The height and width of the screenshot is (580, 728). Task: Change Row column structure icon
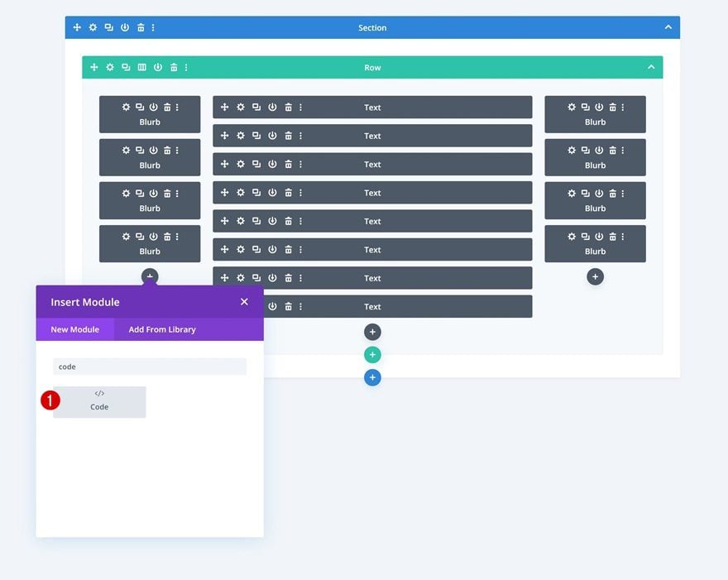click(x=142, y=67)
